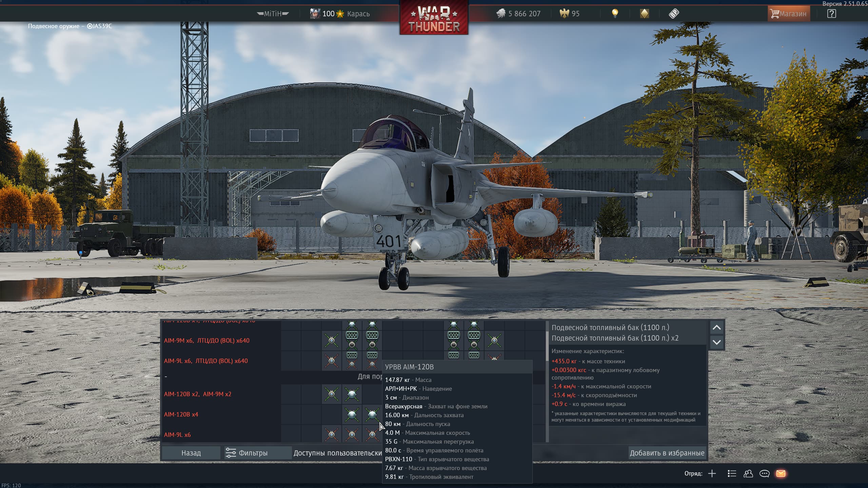This screenshot has width=868, height=488.
Task: Open the friends contacts icon
Action: pyautogui.click(x=748, y=473)
